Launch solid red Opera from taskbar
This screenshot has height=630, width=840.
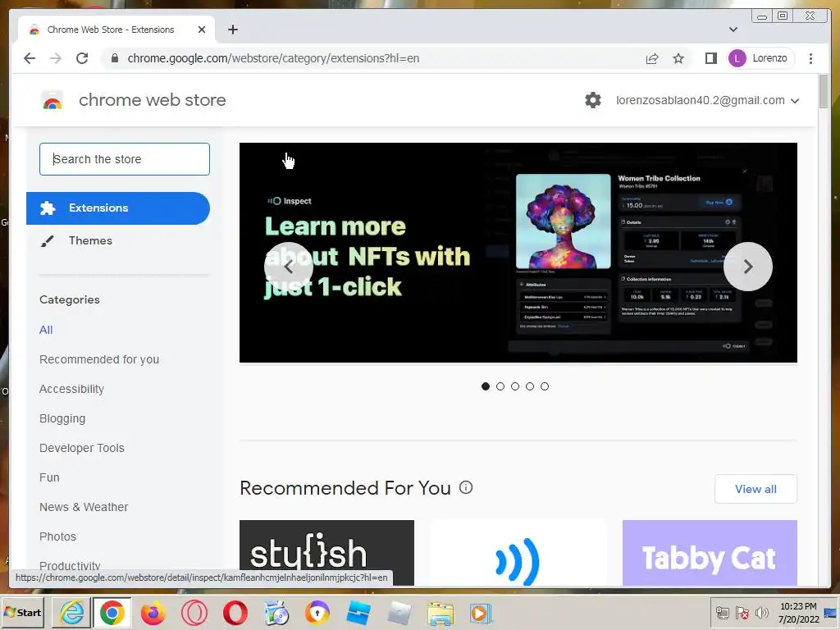(235, 613)
